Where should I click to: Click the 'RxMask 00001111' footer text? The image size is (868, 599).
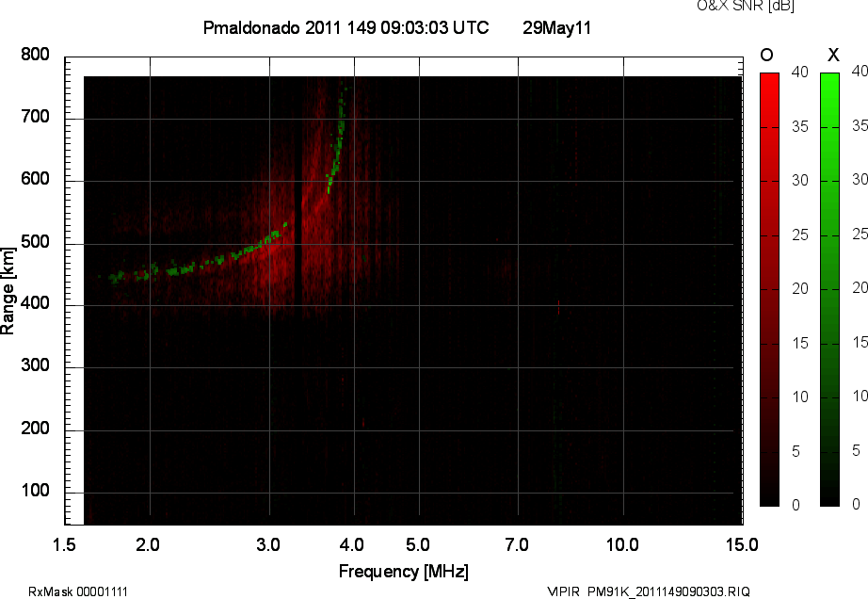tap(78, 591)
